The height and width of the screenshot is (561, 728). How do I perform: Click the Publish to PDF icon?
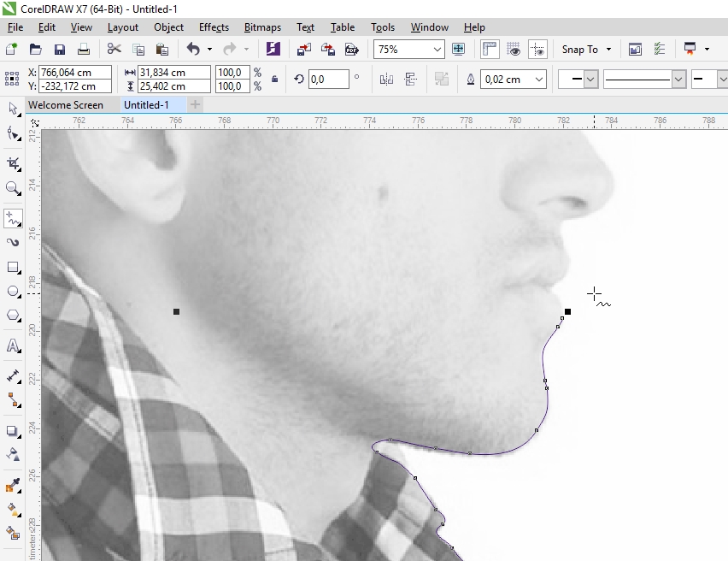click(350, 50)
